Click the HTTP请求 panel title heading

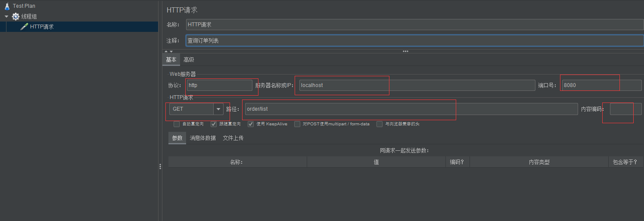[x=182, y=10]
